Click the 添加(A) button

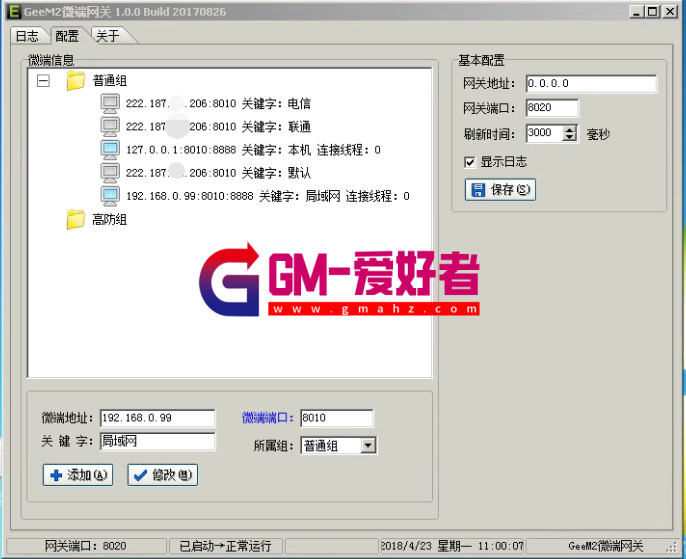78,475
